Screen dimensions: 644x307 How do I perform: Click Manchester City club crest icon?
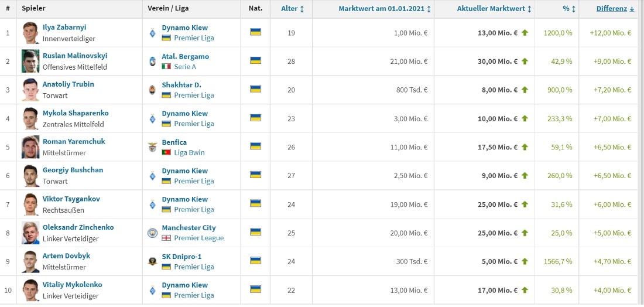152,233
